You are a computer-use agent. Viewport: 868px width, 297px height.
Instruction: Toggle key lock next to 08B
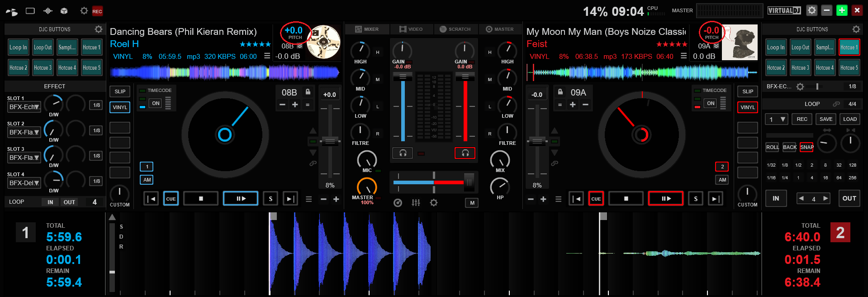[x=308, y=92]
